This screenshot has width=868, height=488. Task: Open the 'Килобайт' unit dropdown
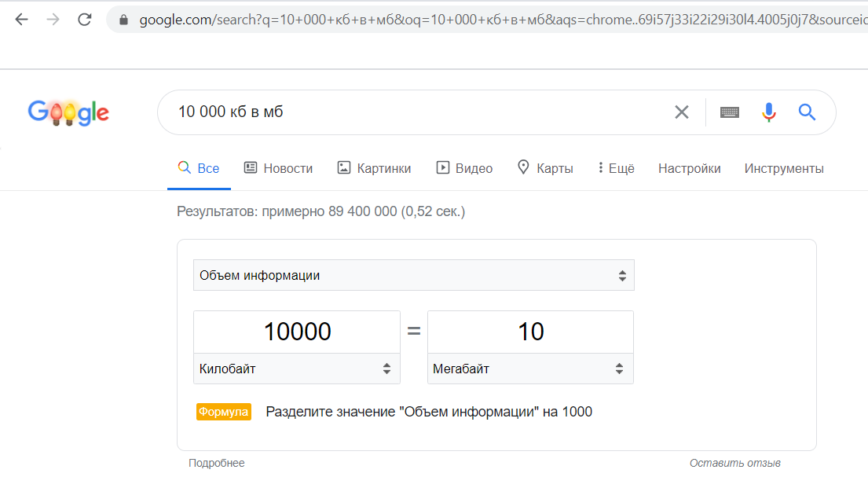296,369
